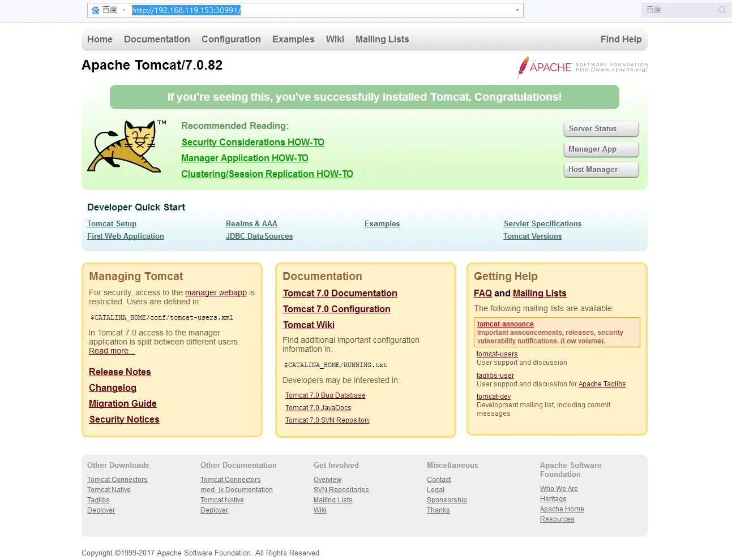Open the Release Notes link

pos(120,372)
